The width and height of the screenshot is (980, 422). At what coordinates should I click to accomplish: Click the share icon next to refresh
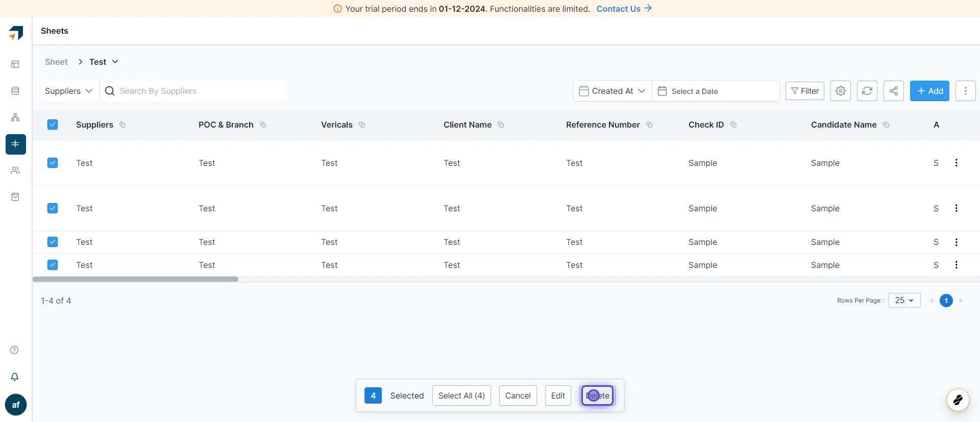[x=894, y=91]
